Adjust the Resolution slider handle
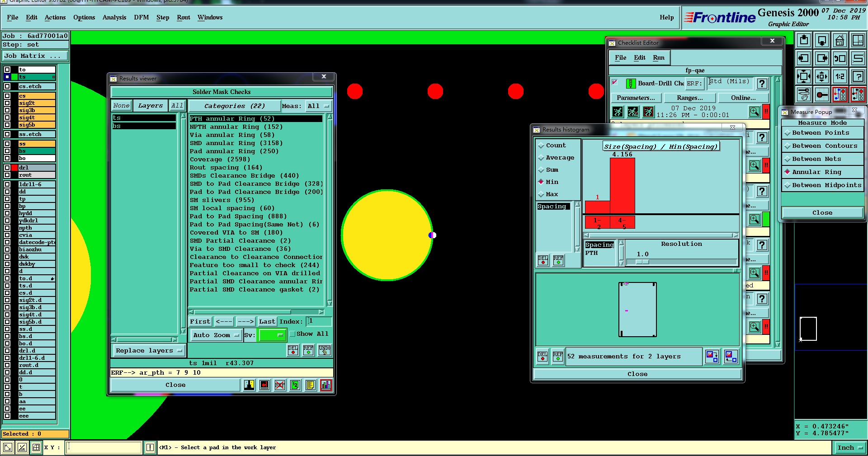Image resolution: width=868 pixels, height=456 pixels. [x=642, y=262]
